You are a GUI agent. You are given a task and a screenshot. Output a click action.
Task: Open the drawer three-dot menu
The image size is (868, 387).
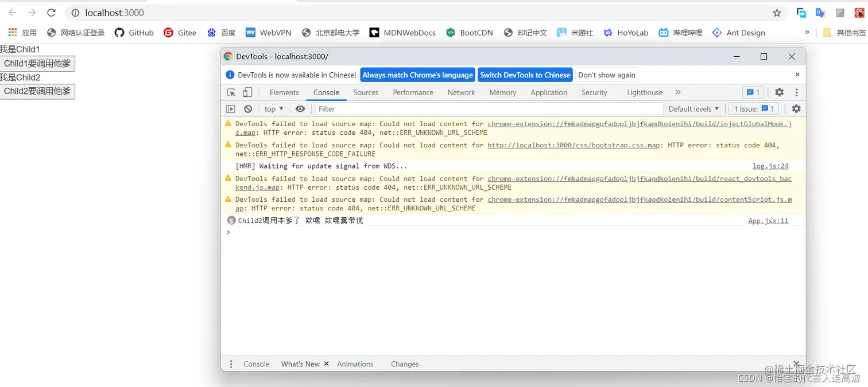pos(231,364)
